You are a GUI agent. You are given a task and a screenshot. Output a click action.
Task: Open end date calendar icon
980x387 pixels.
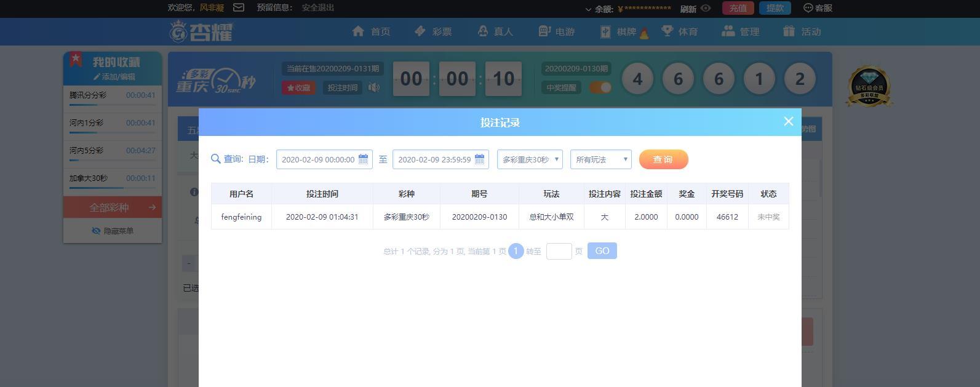[479, 159]
